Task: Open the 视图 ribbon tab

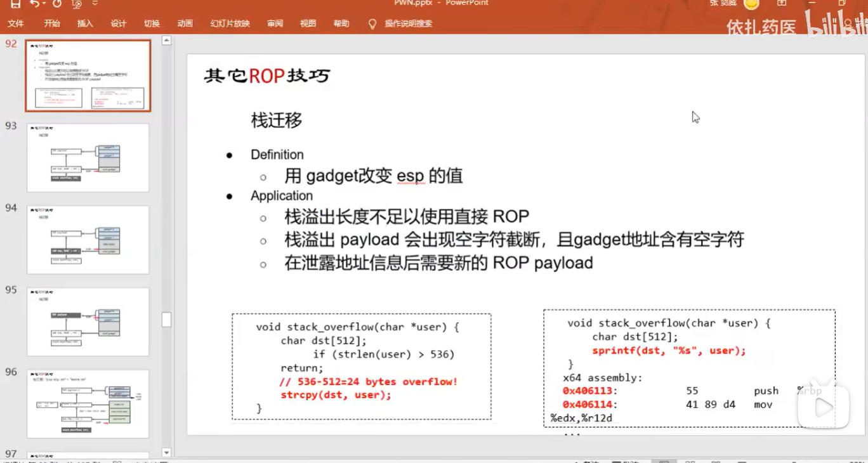Action: click(308, 23)
